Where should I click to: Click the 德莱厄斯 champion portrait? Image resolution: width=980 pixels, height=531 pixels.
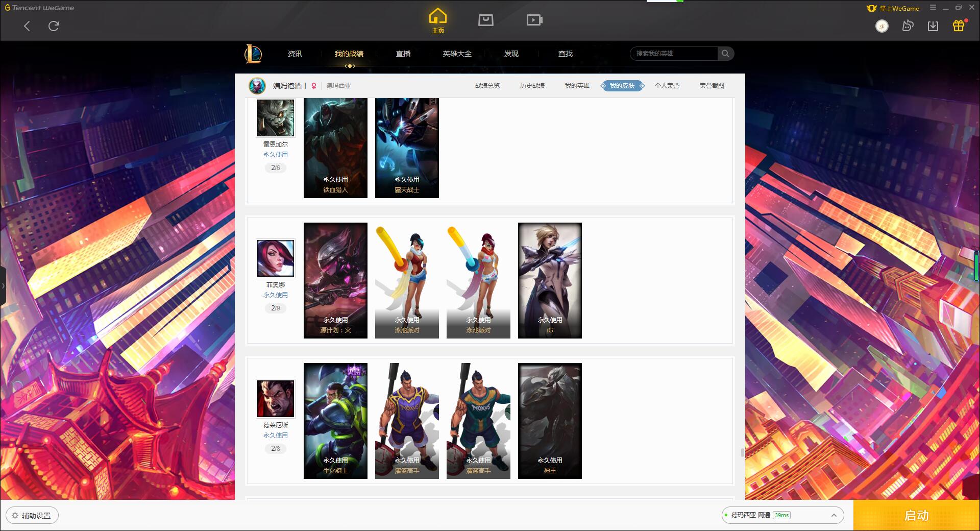click(x=276, y=399)
